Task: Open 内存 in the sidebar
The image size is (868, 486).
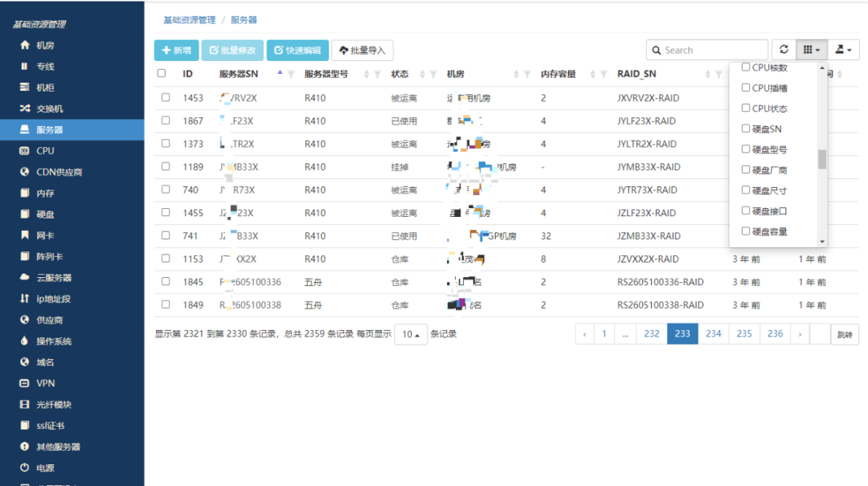Action: pos(72,193)
